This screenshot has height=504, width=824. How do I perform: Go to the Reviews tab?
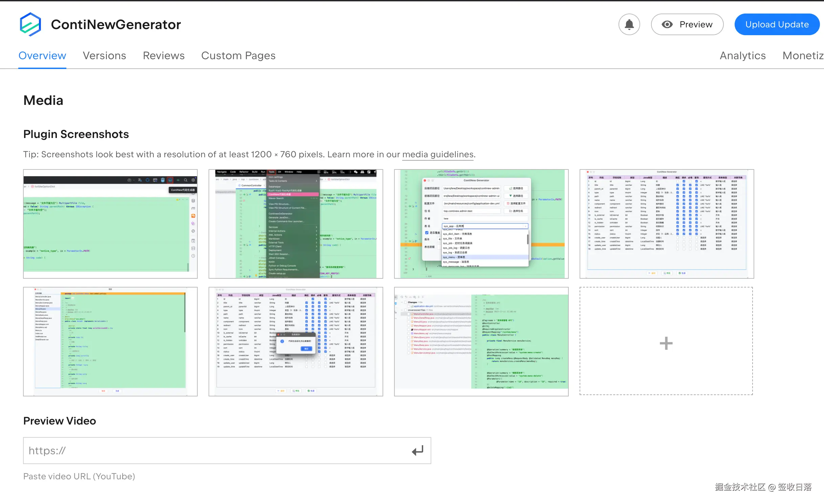pyautogui.click(x=164, y=55)
